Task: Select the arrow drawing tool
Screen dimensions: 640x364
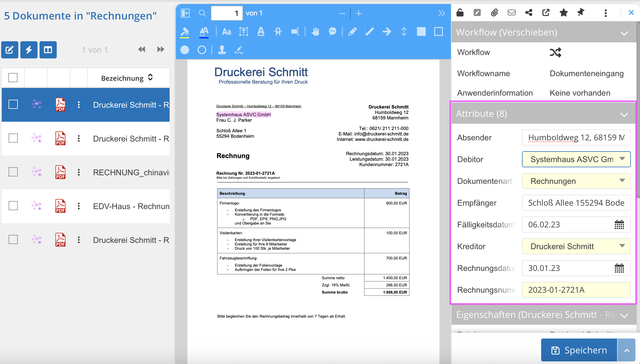Action: [387, 32]
